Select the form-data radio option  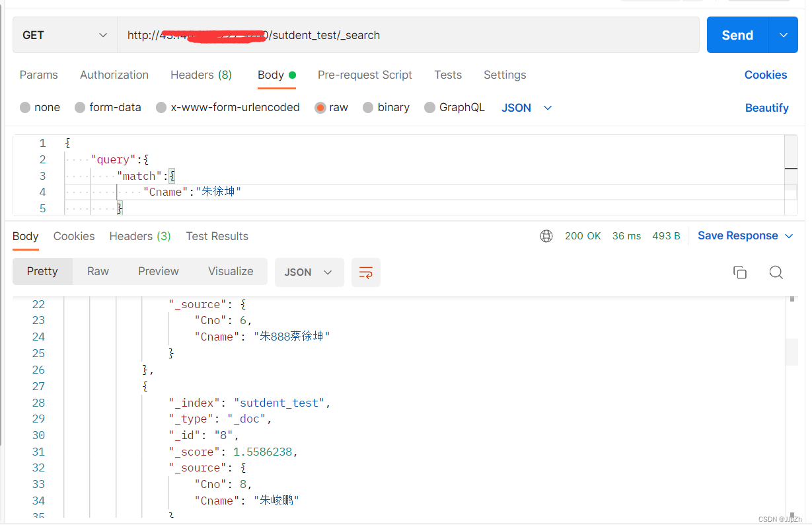click(80, 107)
